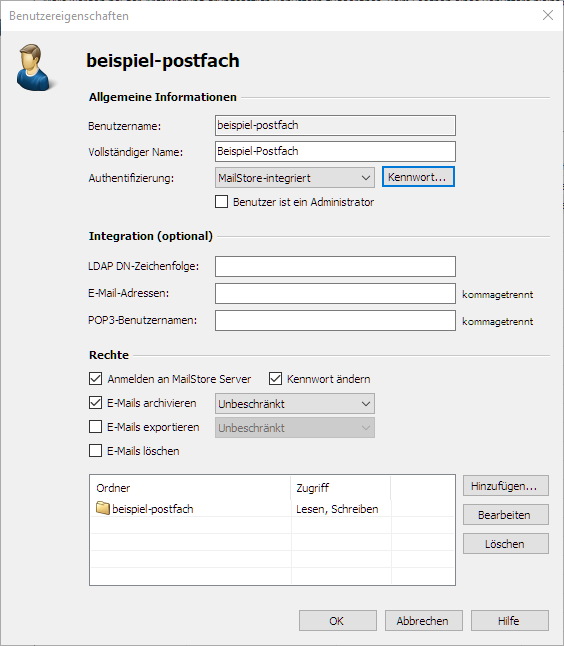Open Hilfe for this dialog
Screen dimensions: 564x646
[510, 620]
